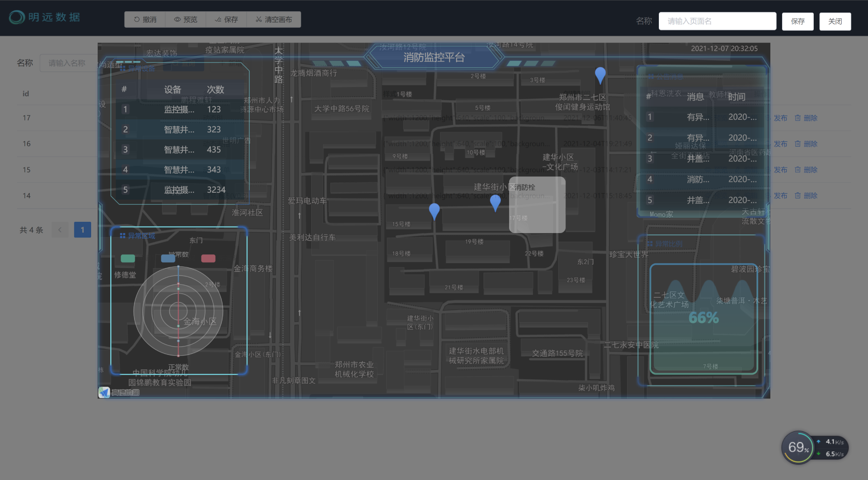Publish row 16 via 发布 link
Viewport: 868px width, 480px height.
click(780, 144)
